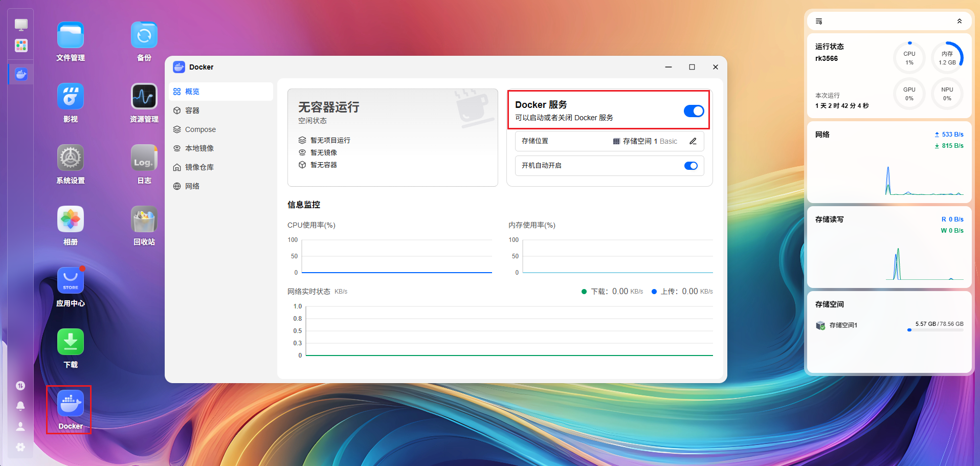Minimize the Docker window
The height and width of the screenshot is (466, 980).
click(669, 67)
